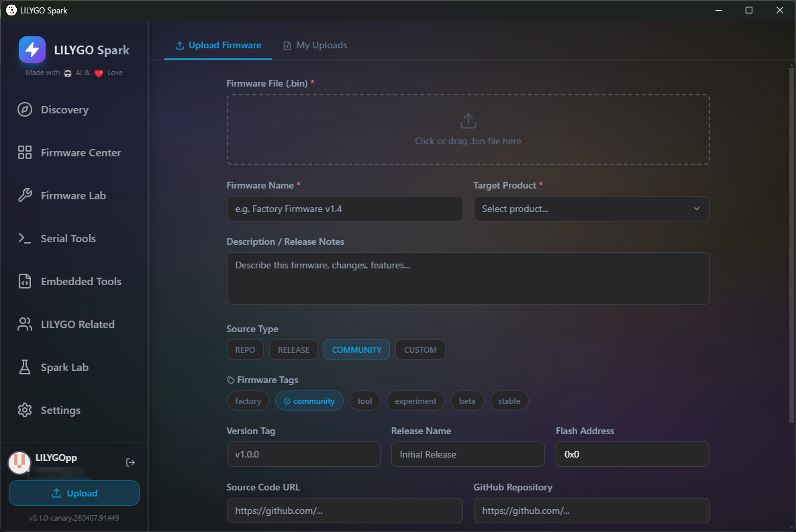Click the logout icon beside LILYGOpp

(x=131, y=462)
